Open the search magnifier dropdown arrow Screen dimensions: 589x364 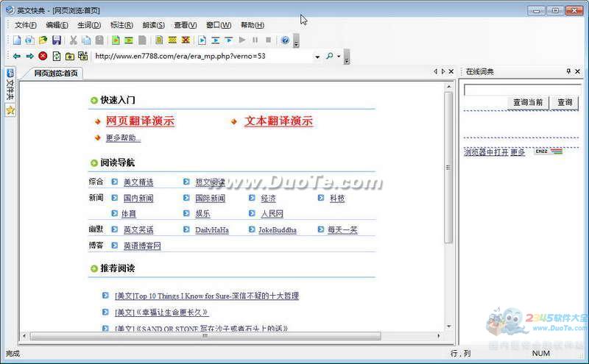coord(339,57)
